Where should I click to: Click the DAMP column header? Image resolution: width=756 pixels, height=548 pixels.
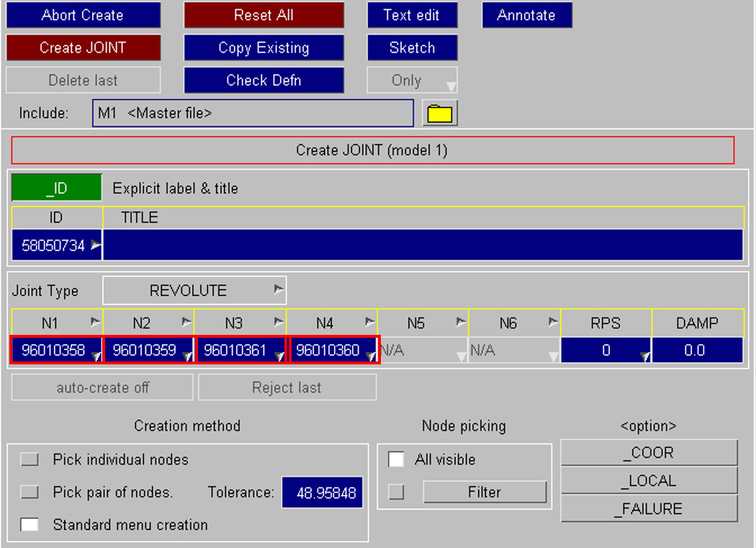click(698, 323)
